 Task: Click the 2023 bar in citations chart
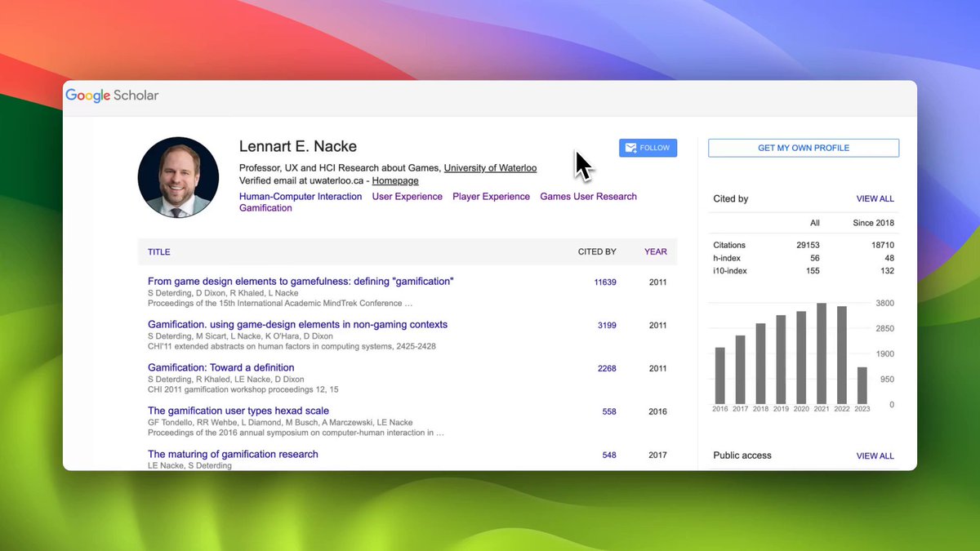click(x=862, y=385)
